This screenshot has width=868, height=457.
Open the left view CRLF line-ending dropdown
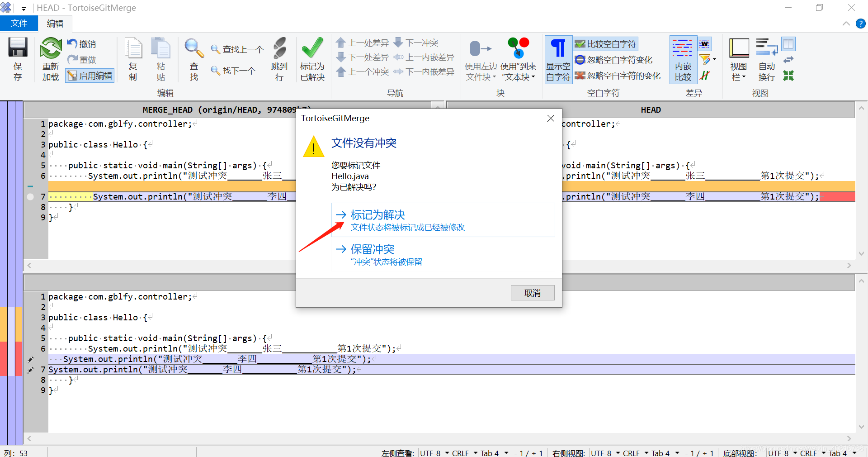[465, 453]
